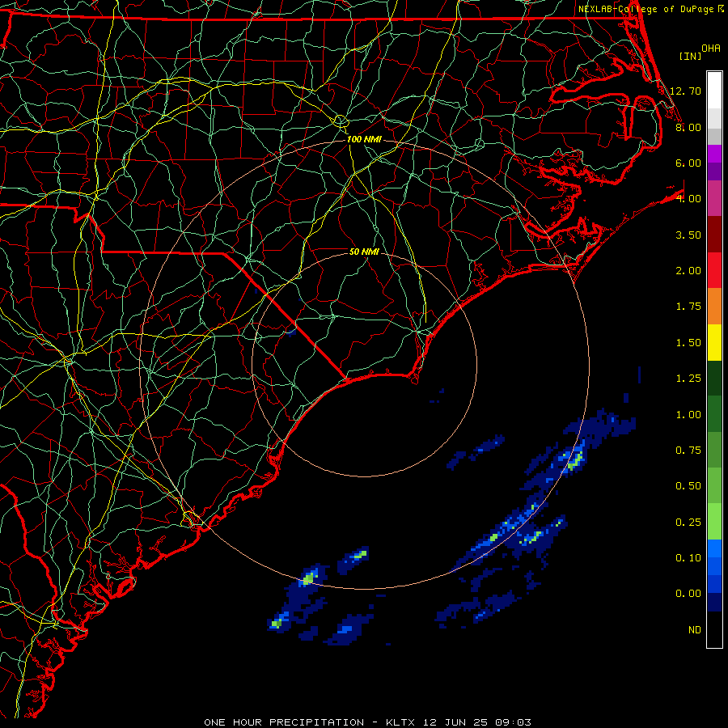This screenshot has width=728, height=728.
Task: Click the 6.00 legend value
Action: point(688,163)
